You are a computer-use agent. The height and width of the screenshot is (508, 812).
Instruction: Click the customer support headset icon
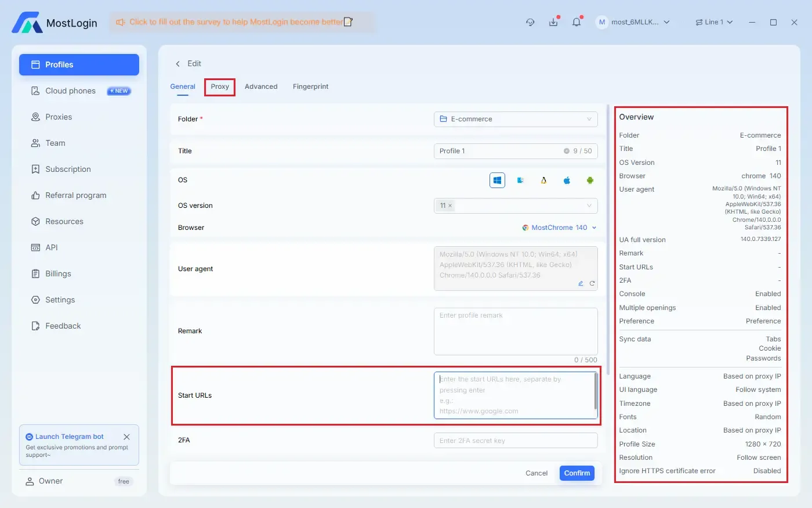pyautogui.click(x=530, y=22)
